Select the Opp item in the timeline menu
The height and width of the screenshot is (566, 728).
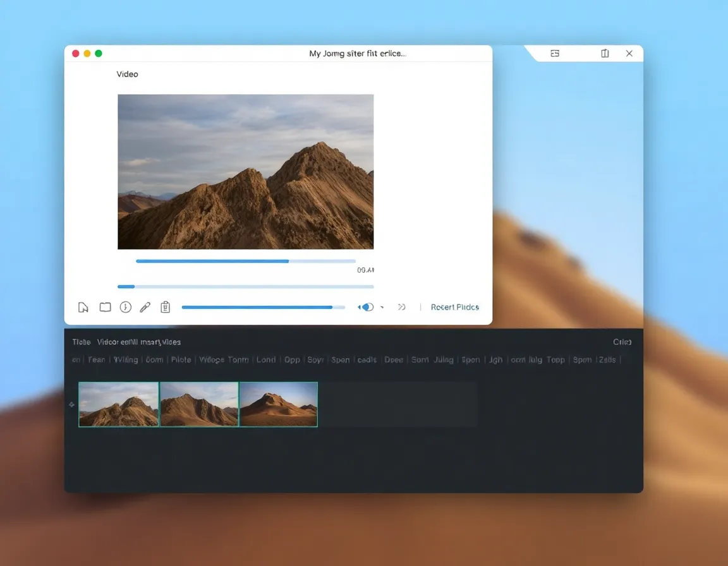tap(292, 359)
